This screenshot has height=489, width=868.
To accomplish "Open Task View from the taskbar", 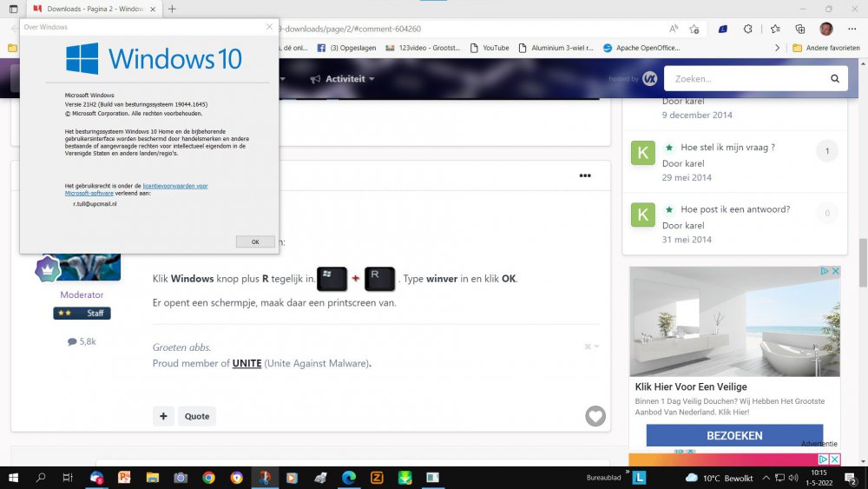I will (67, 478).
